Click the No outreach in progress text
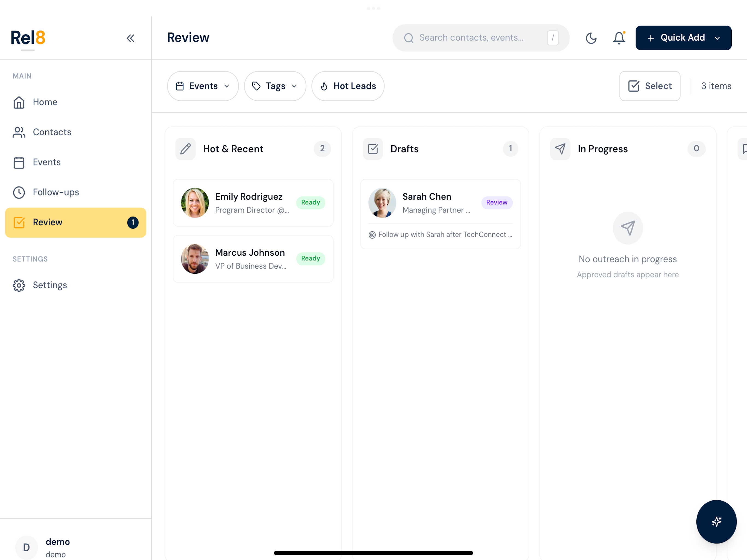 pos(628,259)
